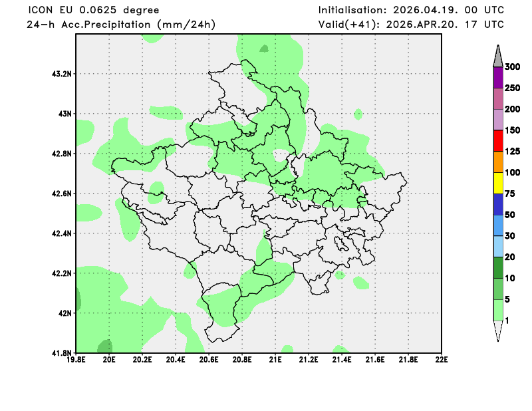
Task: Click the orange legend color band
Action: [497, 162]
